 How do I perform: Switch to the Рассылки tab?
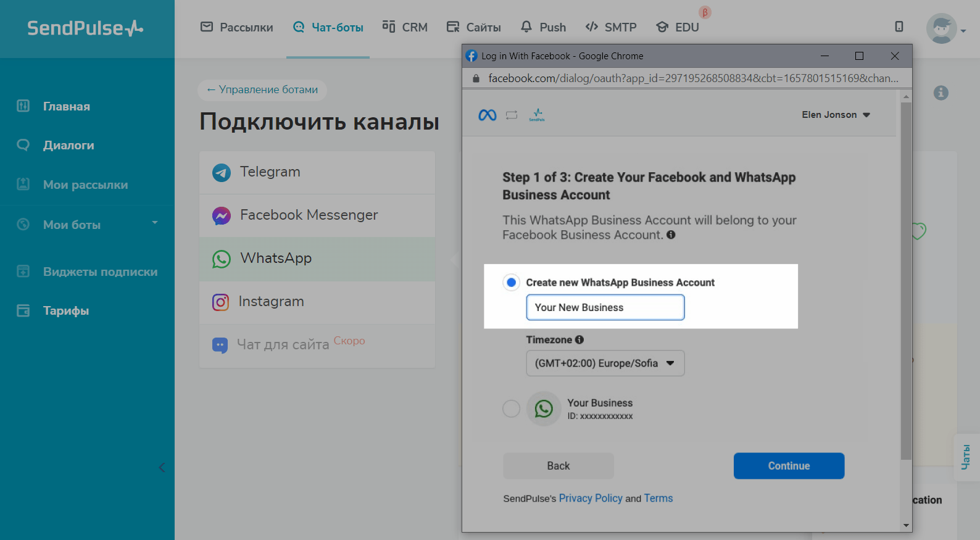(237, 27)
